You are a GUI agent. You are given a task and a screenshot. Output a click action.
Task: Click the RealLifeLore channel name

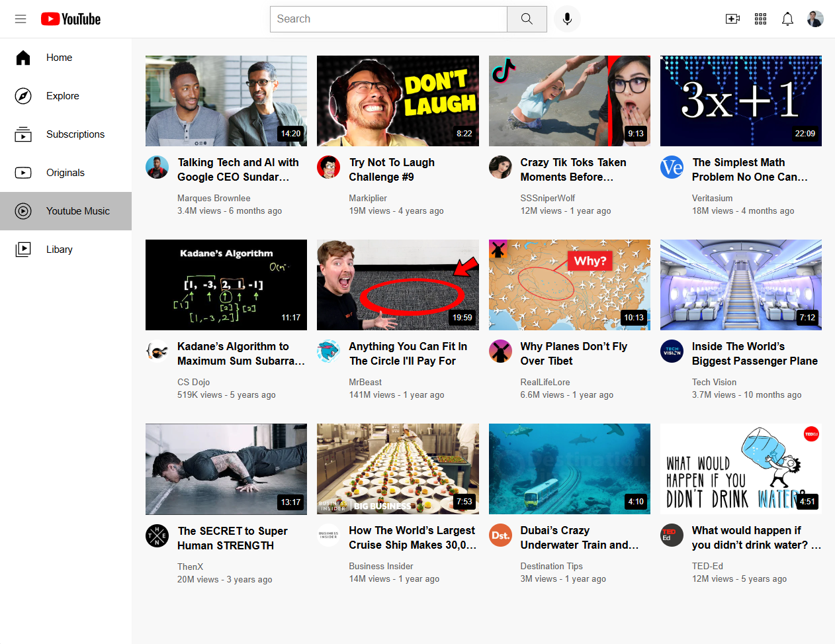[x=545, y=382]
